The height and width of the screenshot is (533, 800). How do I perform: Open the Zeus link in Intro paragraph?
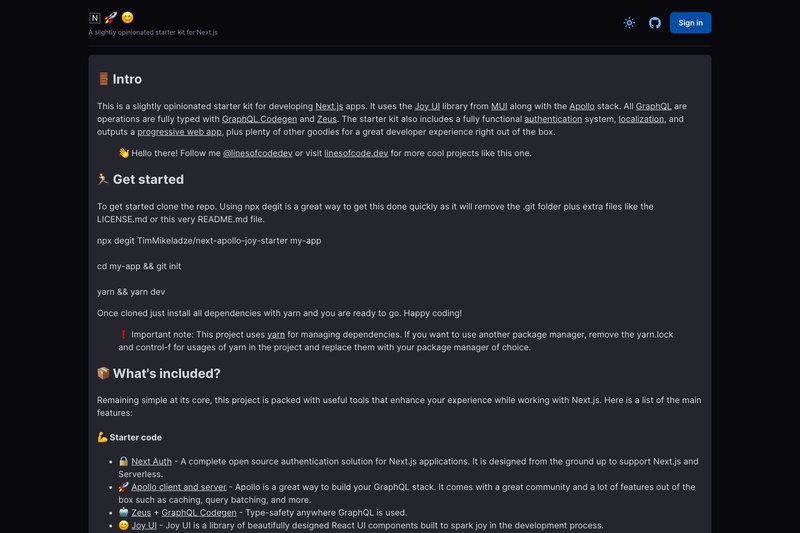coord(327,119)
